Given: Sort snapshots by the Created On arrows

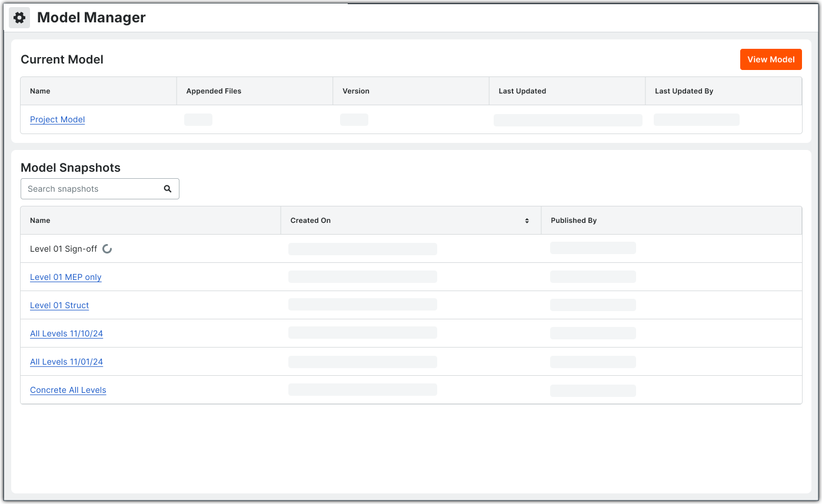Looking at the screenshot, I should click(527, 221).
